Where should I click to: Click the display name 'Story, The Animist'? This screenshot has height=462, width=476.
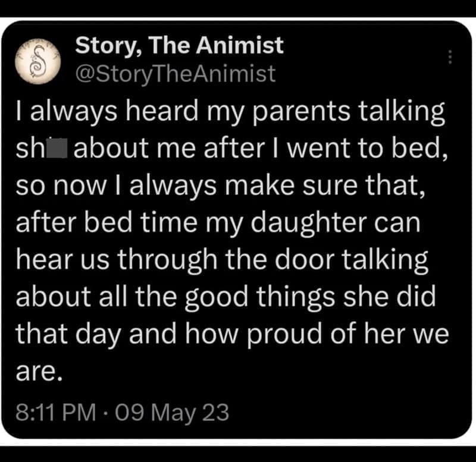pyautogui.click(x=179, y=46)
